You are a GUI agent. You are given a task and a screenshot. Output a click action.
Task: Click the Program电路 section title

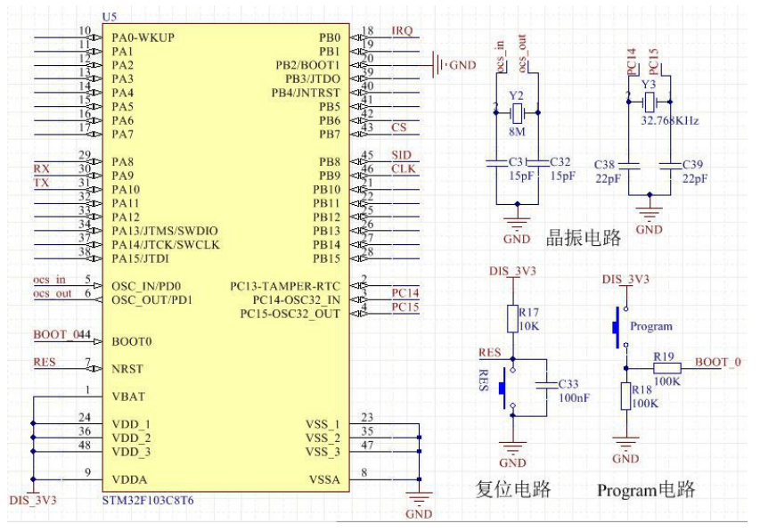(646, 490)
